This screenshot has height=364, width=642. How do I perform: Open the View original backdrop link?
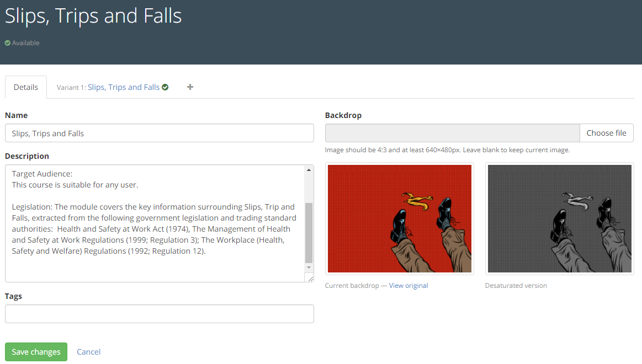click(x=408, y=286)
